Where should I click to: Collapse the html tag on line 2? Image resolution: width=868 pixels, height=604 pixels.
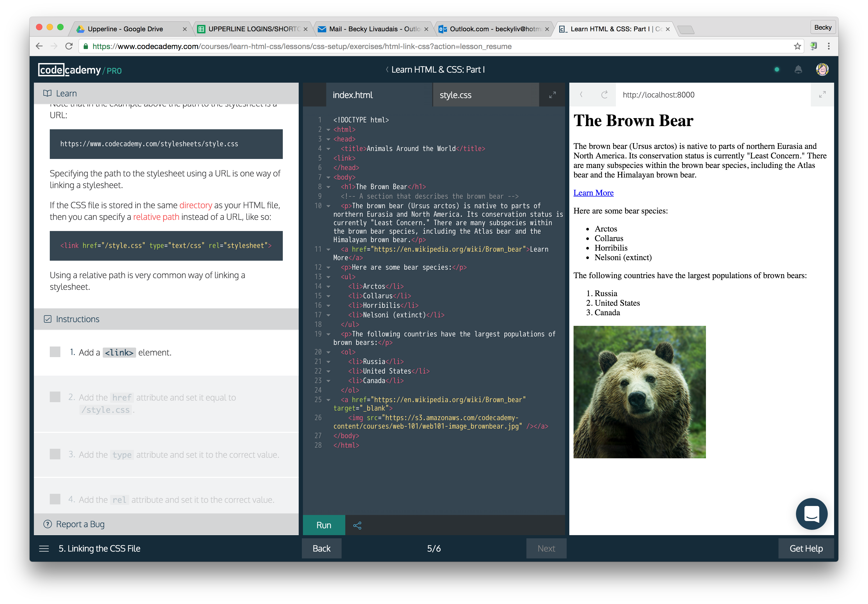click(x=328, y=130)
